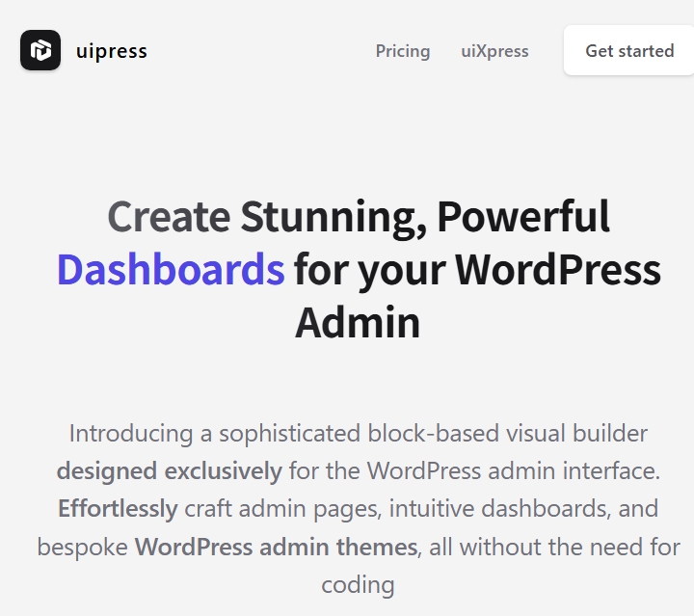Click the Get started button
Viewport: 694px width, 616px height.
(x=629, y=50)
